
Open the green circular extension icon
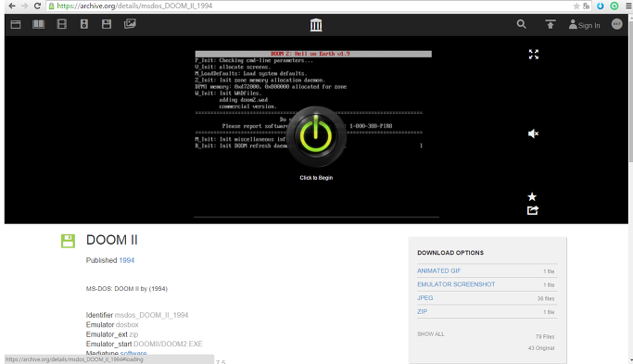pos(614,6)
